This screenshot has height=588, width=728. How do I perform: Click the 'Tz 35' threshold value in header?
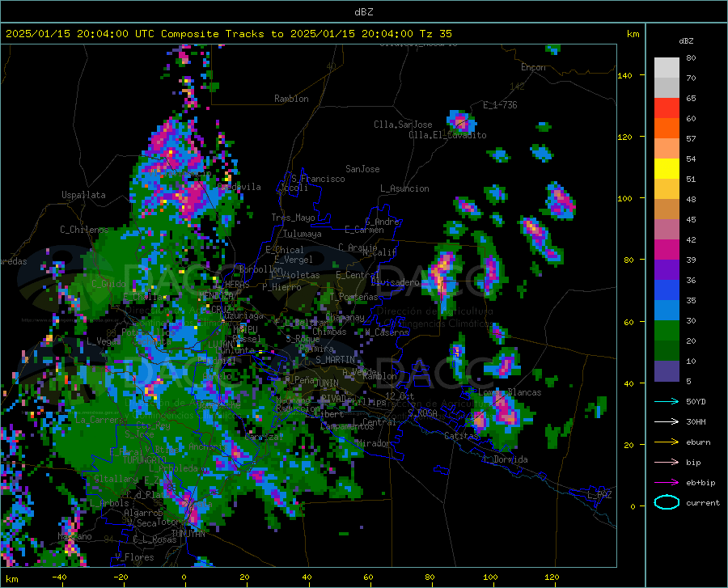[435, 34]
